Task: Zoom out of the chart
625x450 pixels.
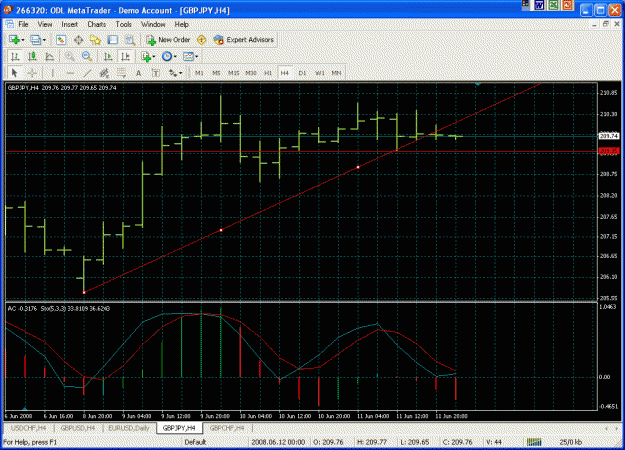Action: point(87,57)
